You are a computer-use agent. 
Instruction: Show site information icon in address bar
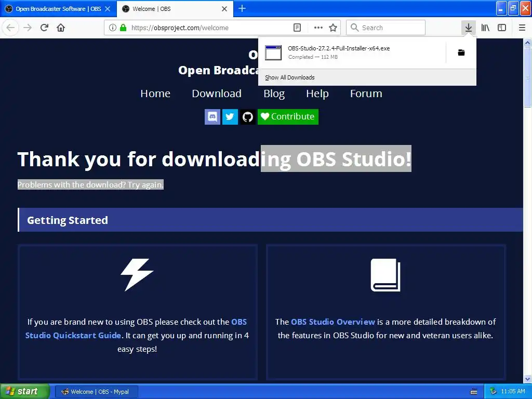pos(113,28)
